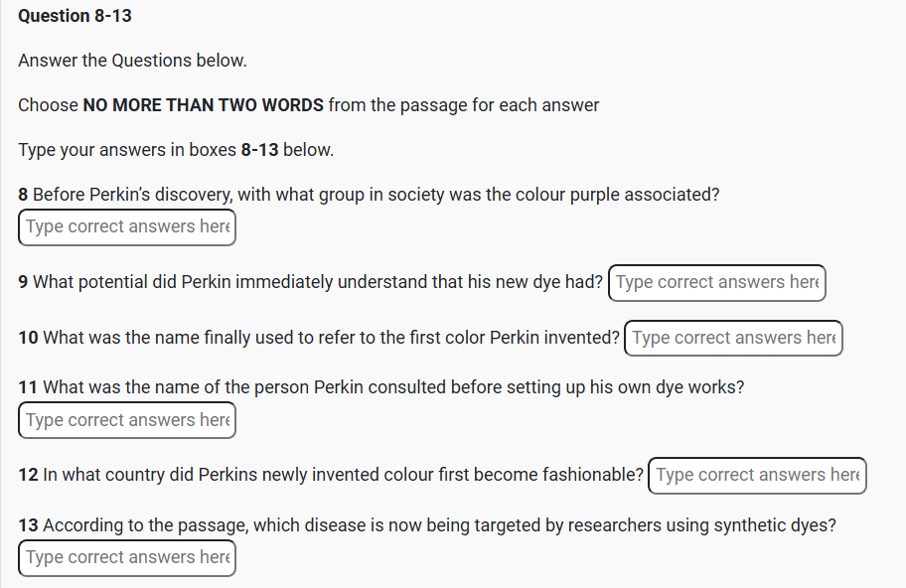Click the answer box for question 8
The width and height of the screenshot is (906, 588).
(x=127, y=226)
